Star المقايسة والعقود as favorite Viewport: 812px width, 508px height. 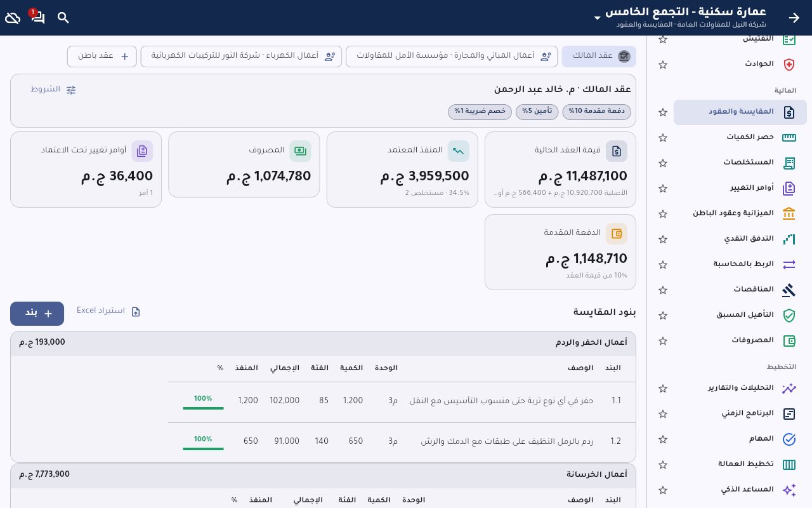click(x=663, y=112)
